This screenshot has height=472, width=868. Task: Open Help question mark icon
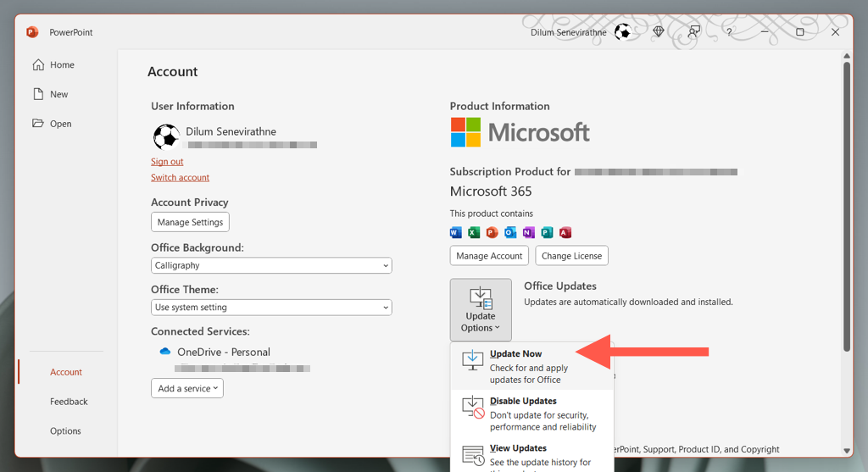tap(729, 32)
